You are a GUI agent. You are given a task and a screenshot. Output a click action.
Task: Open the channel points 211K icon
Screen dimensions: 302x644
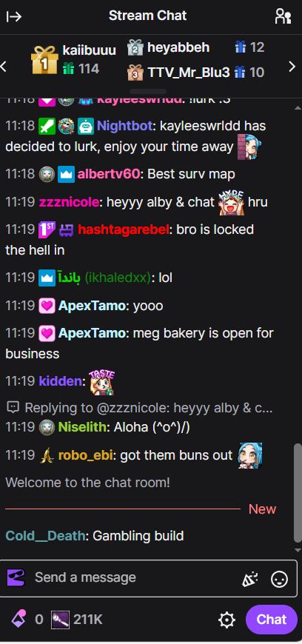[58, 620]
